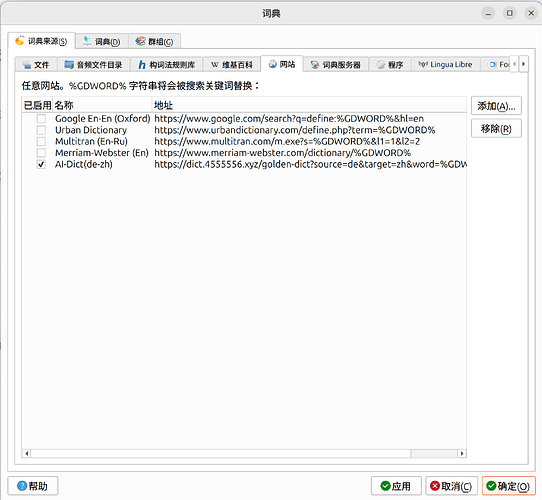Click the list's right horizontal scroll arrow

(x=462, y=453)
